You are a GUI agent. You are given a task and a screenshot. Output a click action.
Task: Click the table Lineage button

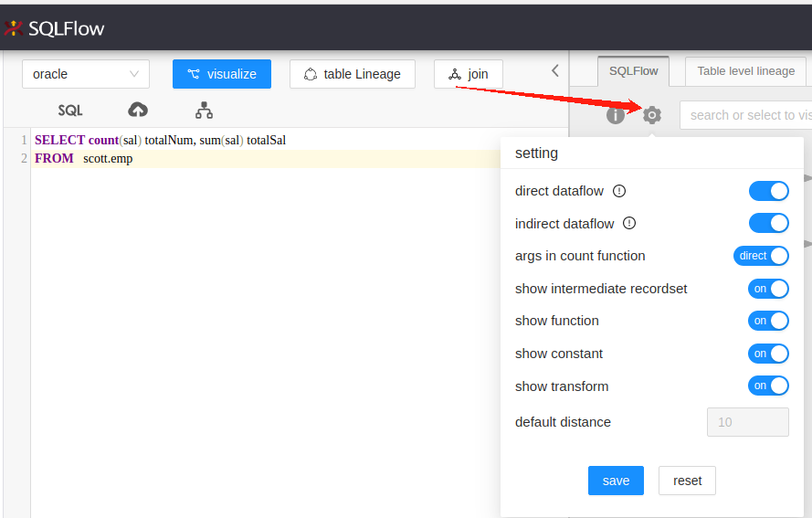[x=353, y=74]
